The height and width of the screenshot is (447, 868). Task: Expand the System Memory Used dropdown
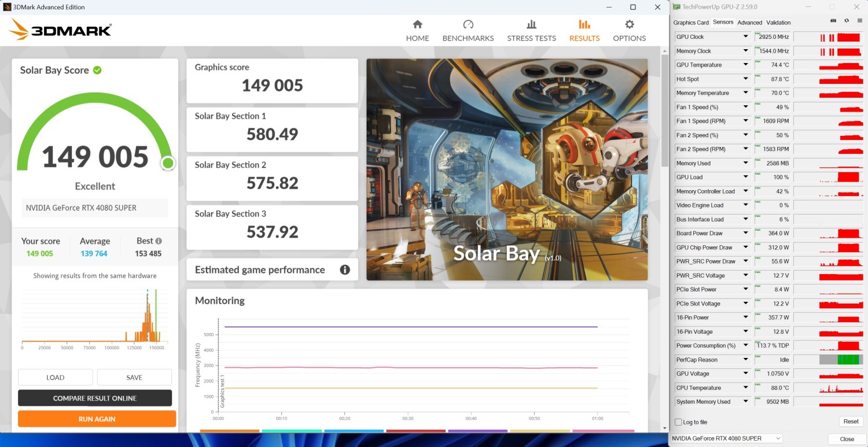click(746, 402)
